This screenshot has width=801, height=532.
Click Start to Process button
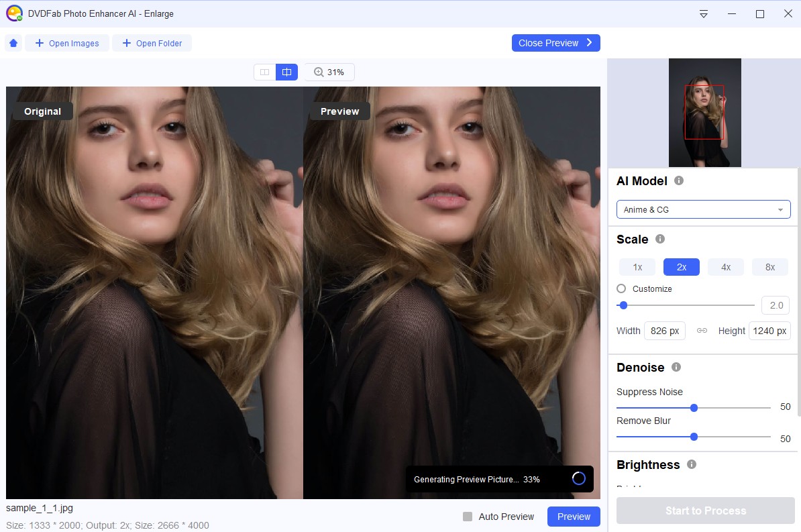[x=706, y=511]
